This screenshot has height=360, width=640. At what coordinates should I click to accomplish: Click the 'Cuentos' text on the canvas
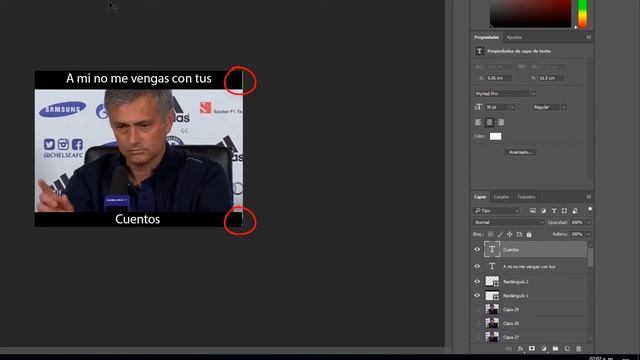pos(138,219)
